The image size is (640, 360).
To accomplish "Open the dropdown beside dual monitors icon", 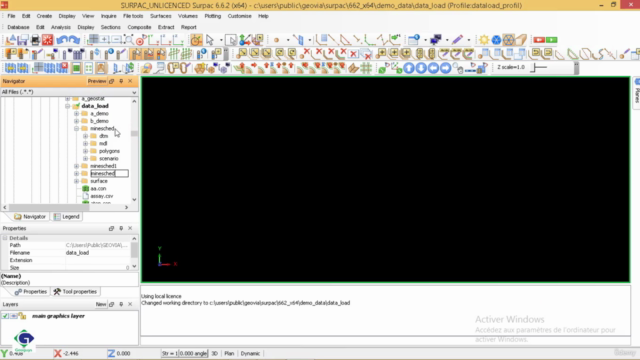I will coord(447,40).
